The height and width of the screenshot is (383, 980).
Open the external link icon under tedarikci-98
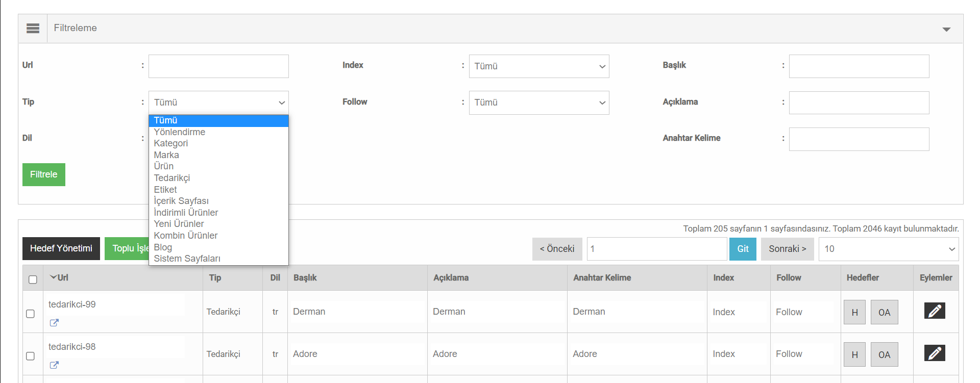pyautogui.click(x=54, y=365)
